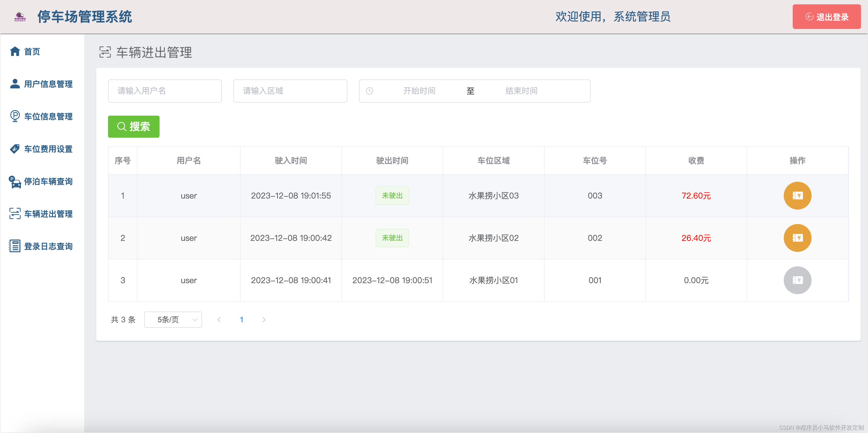Open the 结束时间 end time picker

[521, 91]
